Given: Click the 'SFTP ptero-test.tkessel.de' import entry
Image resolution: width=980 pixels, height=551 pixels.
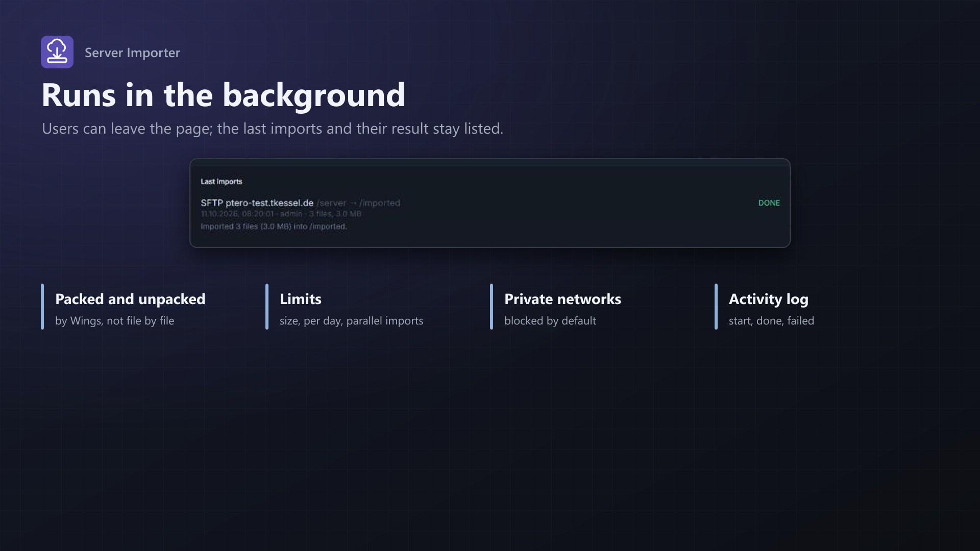Looking at the screenshot, I should click(x=257, y=203).
